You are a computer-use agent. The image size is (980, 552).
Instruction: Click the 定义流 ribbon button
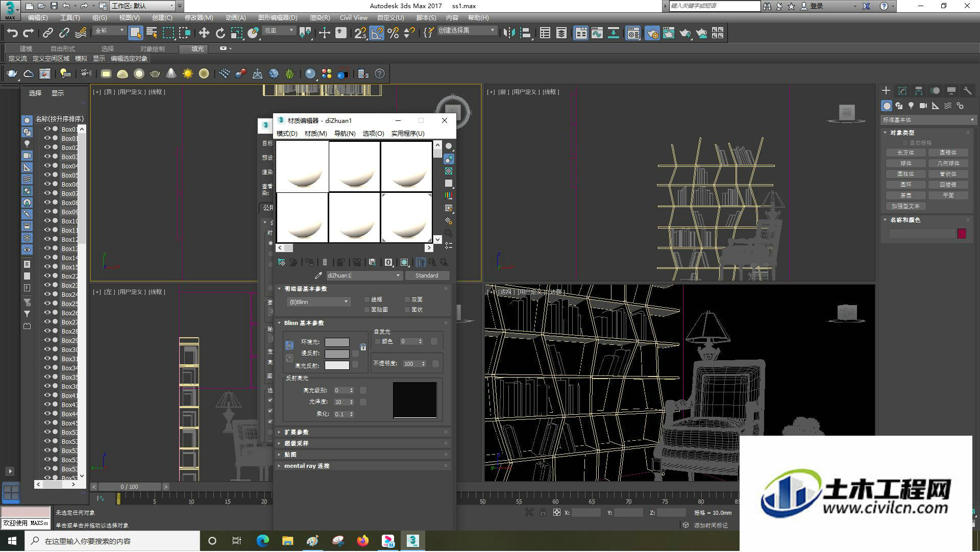[x=18, y=59]
